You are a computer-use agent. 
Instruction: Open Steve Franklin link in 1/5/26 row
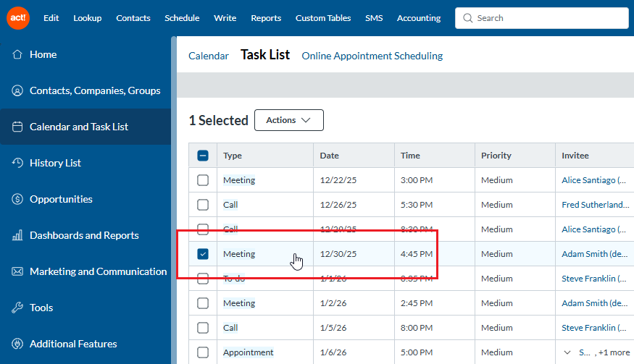(593, 328)
